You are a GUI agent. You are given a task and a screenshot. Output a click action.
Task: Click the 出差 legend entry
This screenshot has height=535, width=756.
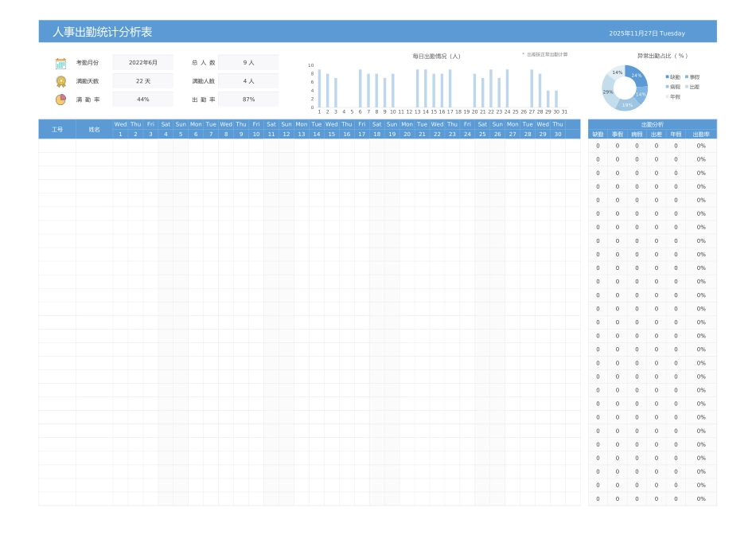692,86
